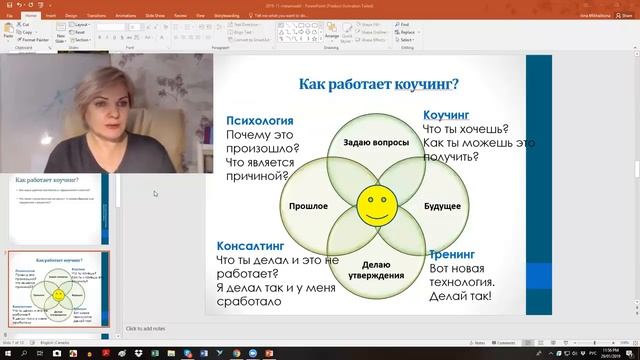Switch to the Design ribbon tab
Screen dimensions: 640x360
[x=71, y=16]
